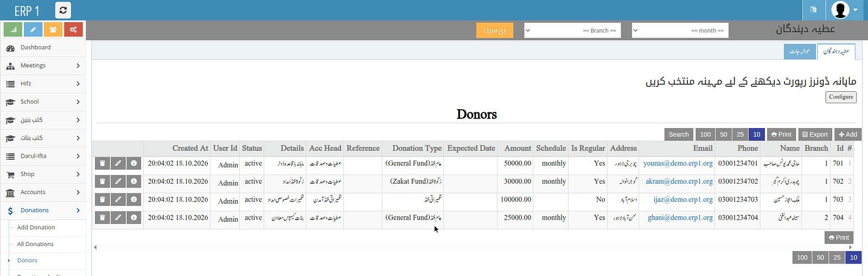Click email younas@demo.erp1.org
The height and width of the screenshot is (276, 868).
[x=678, y=164]
